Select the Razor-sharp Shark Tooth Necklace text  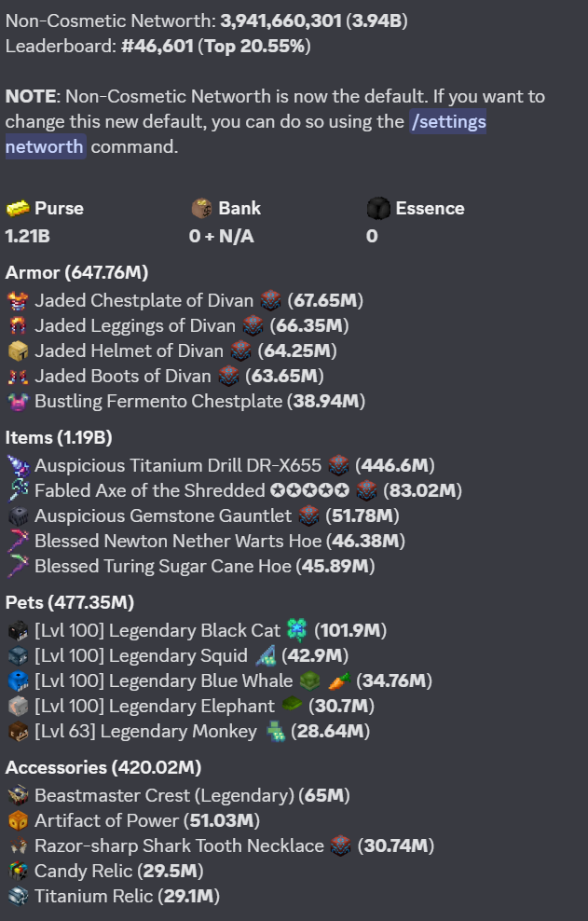point(179,845)
